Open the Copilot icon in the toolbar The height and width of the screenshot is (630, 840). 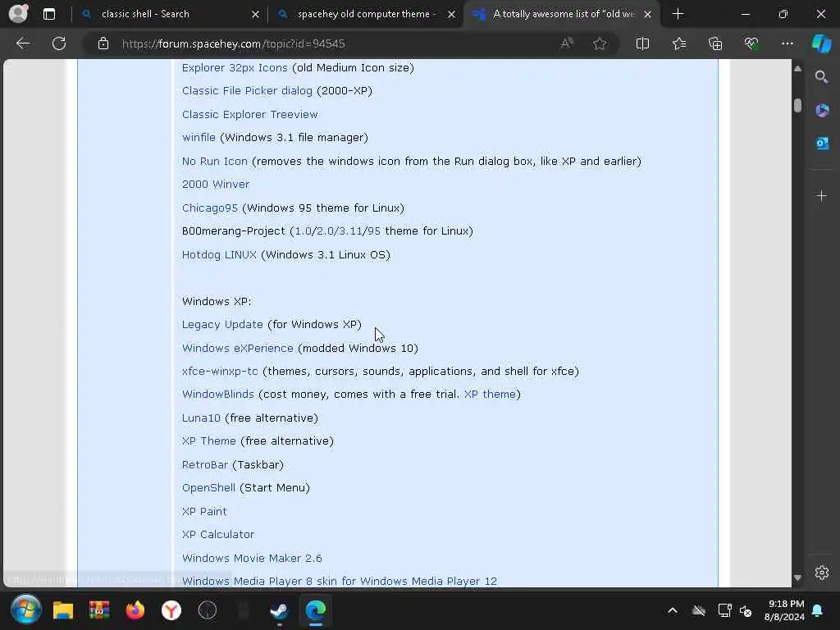tap(821, 43)
